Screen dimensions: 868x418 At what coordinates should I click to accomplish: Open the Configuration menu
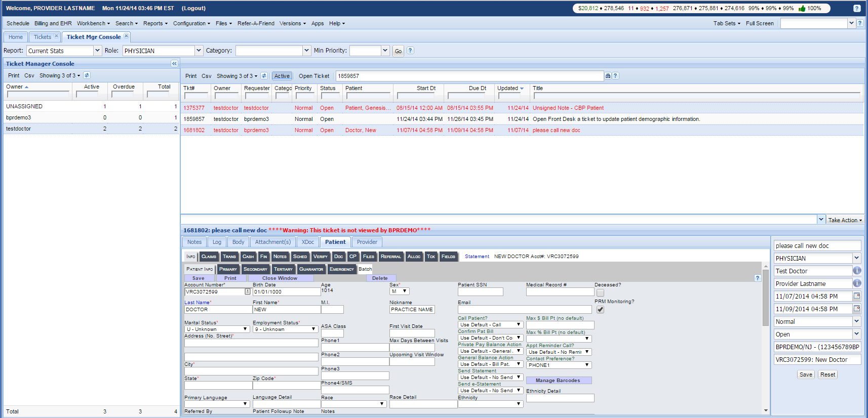[x=191, y=23]
